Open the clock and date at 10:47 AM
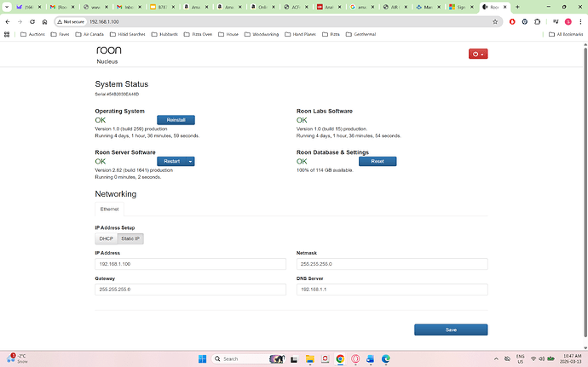This screenshot has height=367, width=588. [570, 358]
